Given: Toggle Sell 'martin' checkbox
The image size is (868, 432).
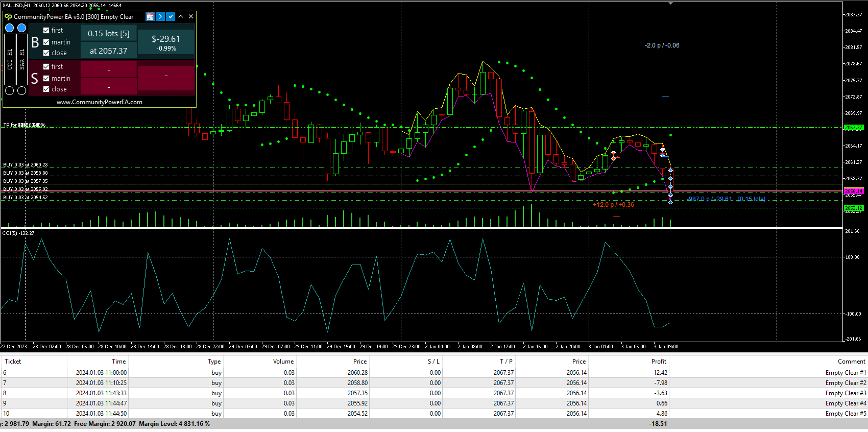Looking at the screenshot, I should tap(46, 78).
